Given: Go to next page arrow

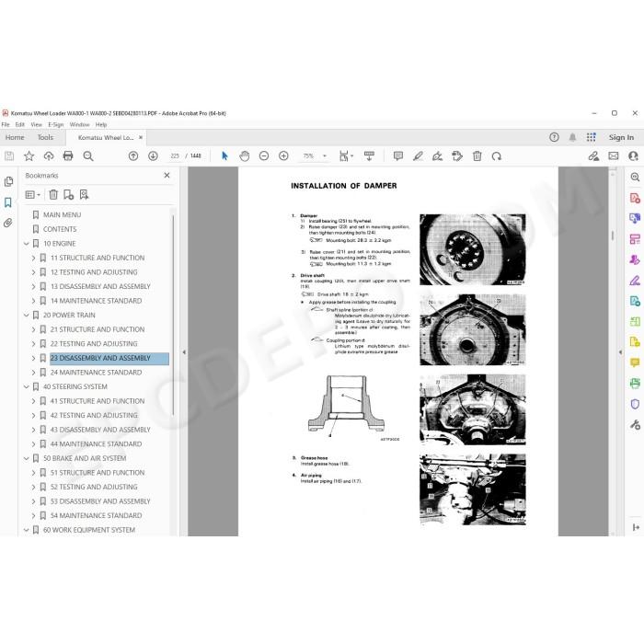Looking at the screenshot, I should 153,156.
